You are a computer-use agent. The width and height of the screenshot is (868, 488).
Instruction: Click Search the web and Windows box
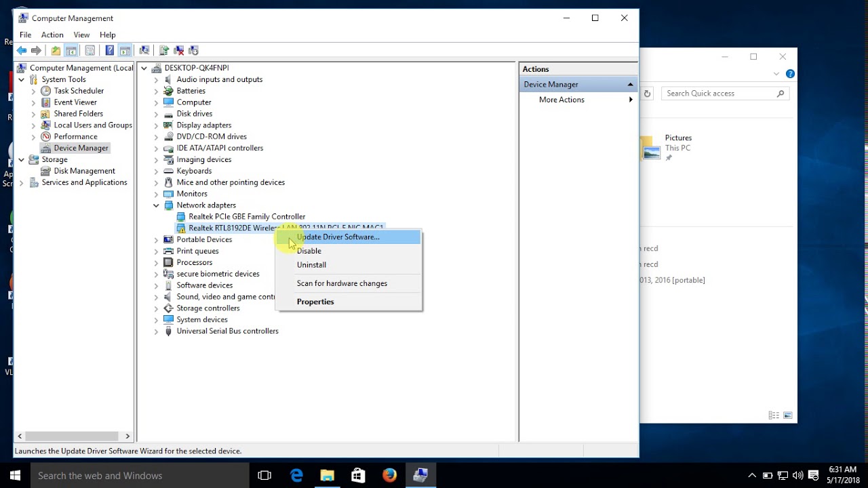tap(140, 476)
